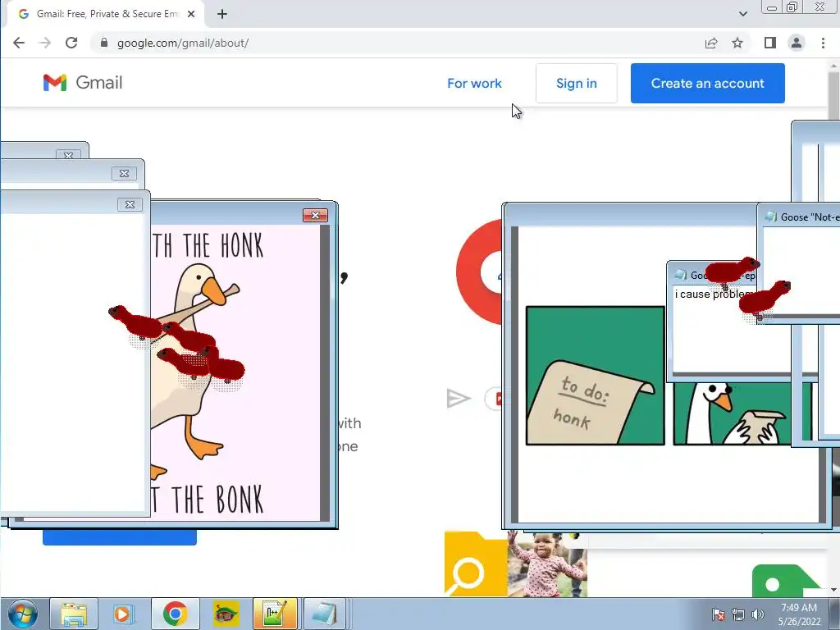Click the goose holding list comic panel

(x=732, y=413)
